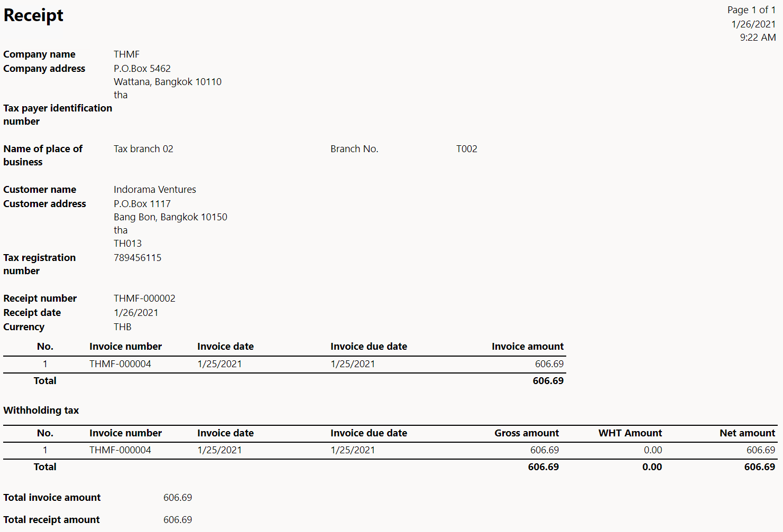Screen dimensions: 783x532
Task: Click the Withholding tax section heading
Action: tap(41, 410)
